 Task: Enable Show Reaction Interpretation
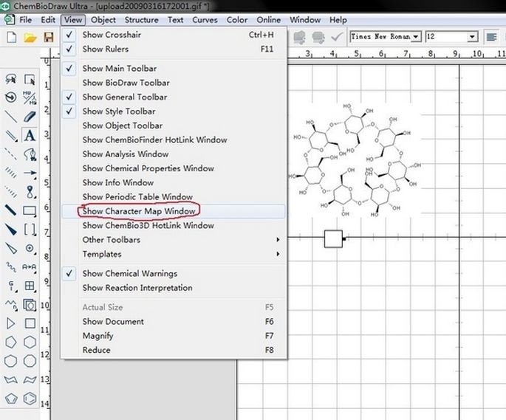coord(174,288)
